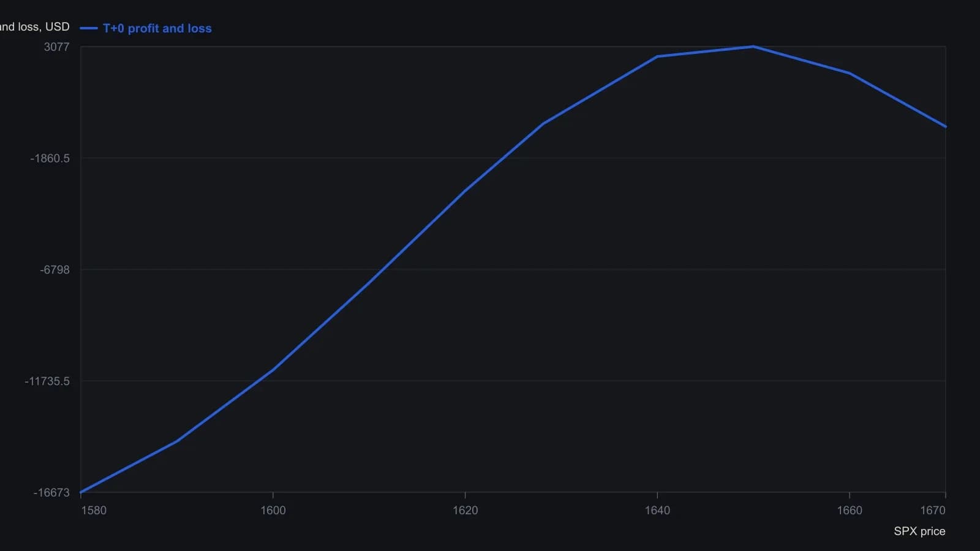Click the curve's lowest point at 1580
This screenshot has height=551, width=980.
click(x=81, y=492)
